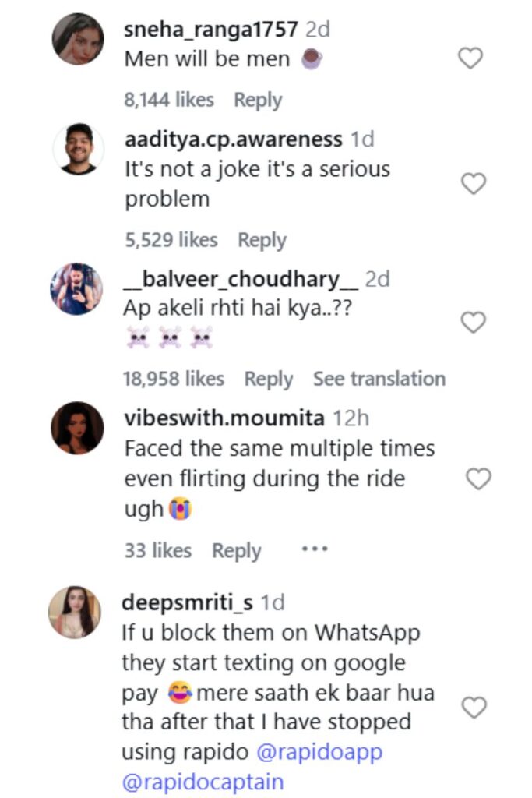532x798 pixels.
Task: Tap heart on __balveer_choudhary__'s comment
Action: (x=474, y=323)
